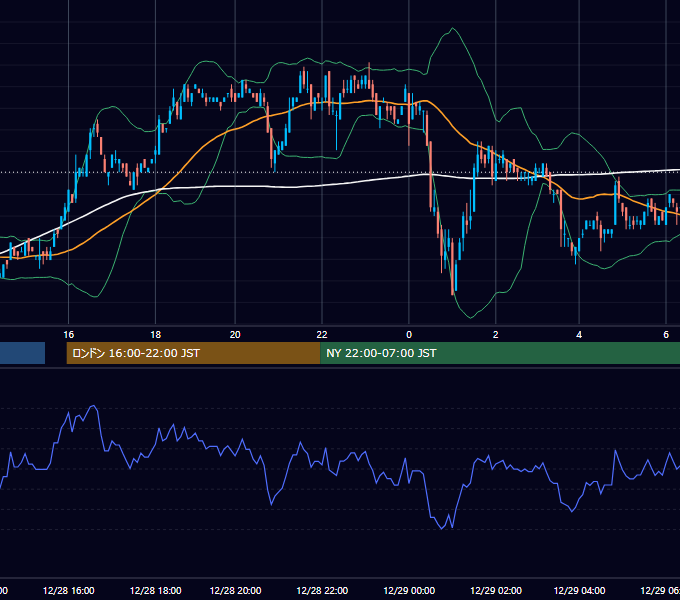Screen dimensions: 680x600
Task: Click the 12/28 16:00 date label
Action: (69, 590)
